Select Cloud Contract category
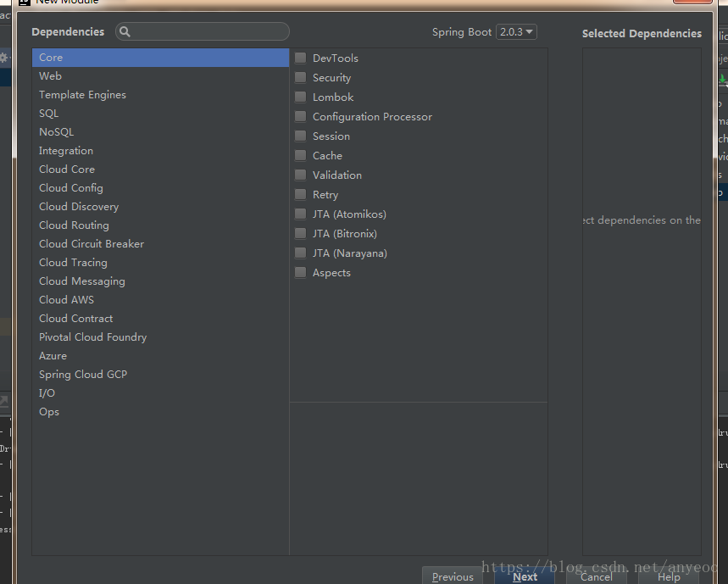This screenshot has width=728, height=584. click(x=161, y=319)
